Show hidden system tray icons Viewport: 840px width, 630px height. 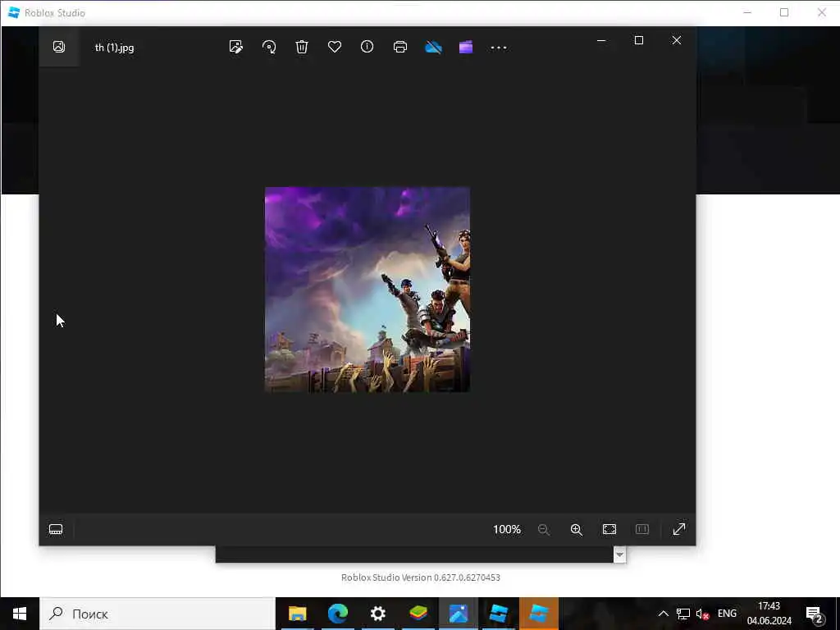click(x=663, y=614)
